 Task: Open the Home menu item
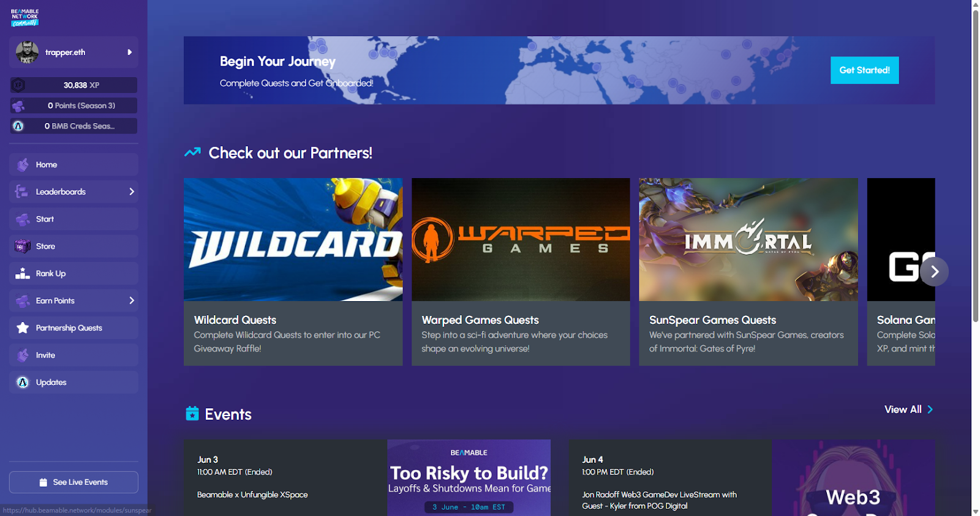[x=73, y=165]
